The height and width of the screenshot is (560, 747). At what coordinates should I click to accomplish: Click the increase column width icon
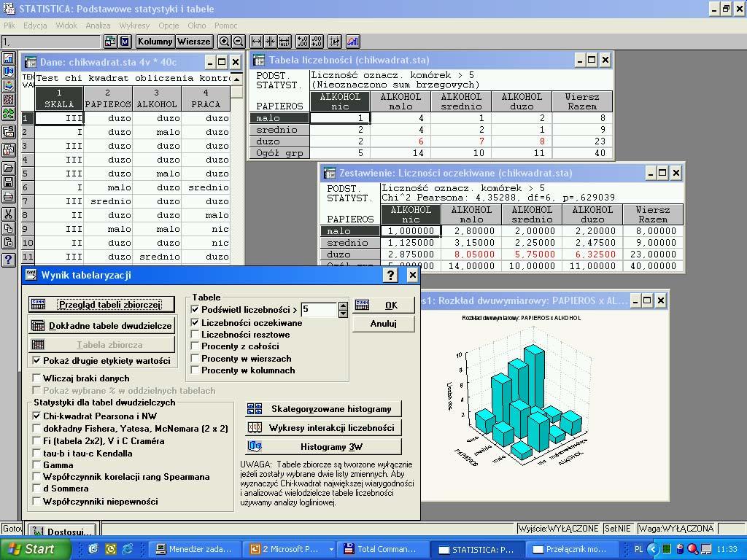(256, 42)
